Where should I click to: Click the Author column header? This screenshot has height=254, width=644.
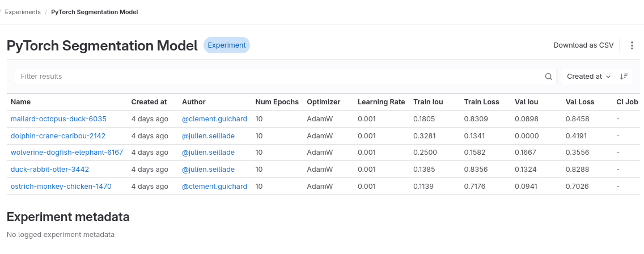tap(194, 102)
